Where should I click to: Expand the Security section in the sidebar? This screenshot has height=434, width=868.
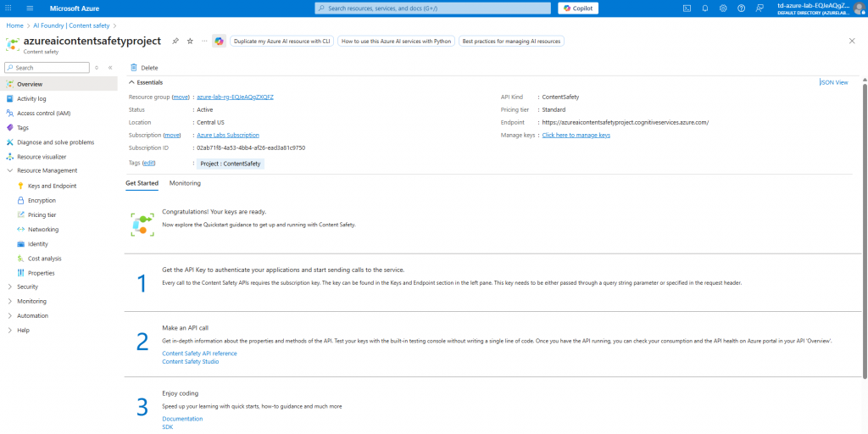pyautogui.click(x=9, y=287)
